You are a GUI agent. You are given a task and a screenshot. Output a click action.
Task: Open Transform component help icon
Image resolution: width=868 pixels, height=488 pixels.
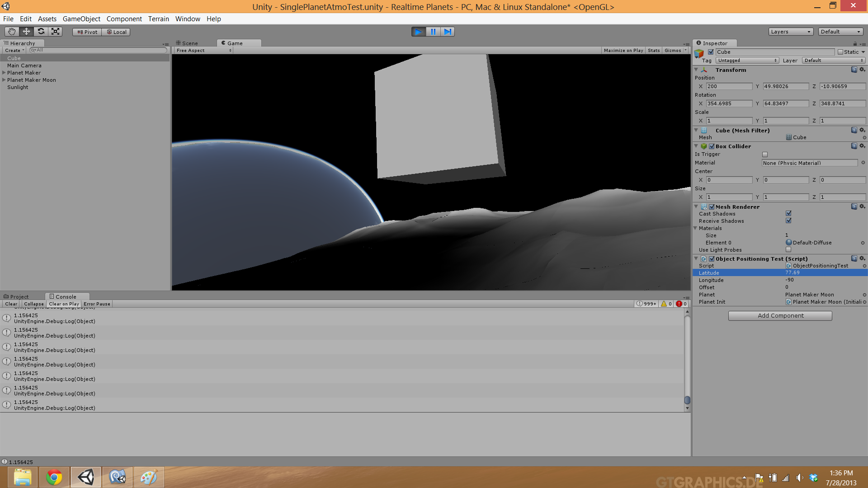[854, 70]
